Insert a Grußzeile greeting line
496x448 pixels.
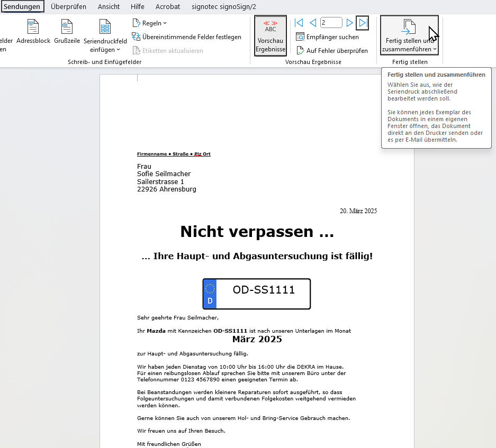pos(67,32)
